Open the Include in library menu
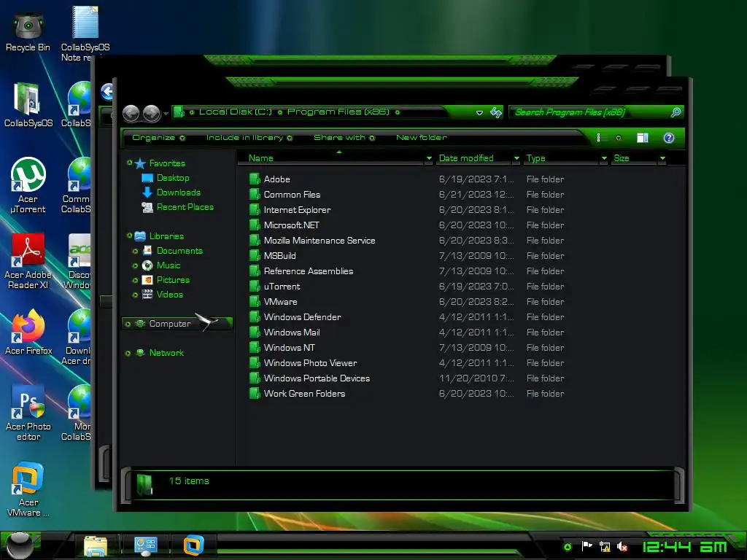The image size is (747, 560). tap(249, 138)
